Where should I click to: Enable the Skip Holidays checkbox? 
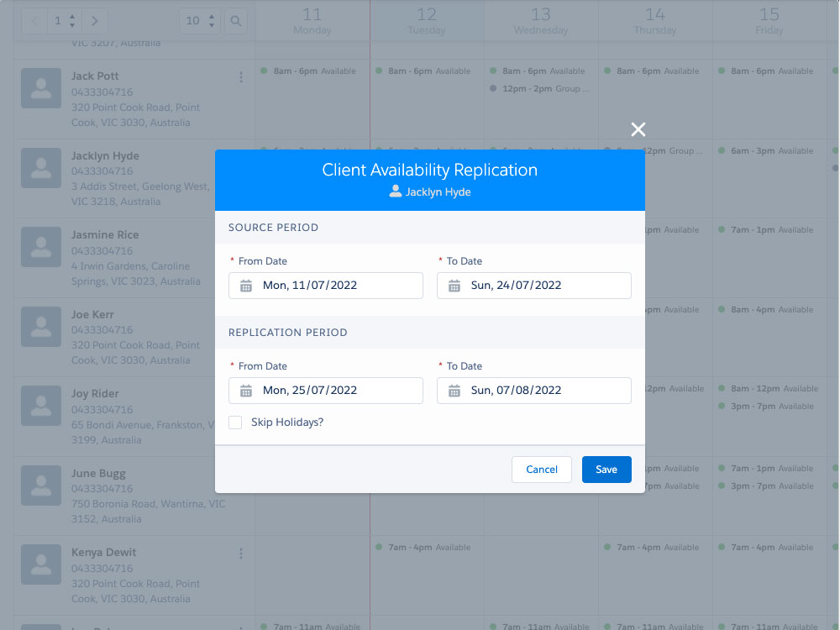tap(235, 423)
